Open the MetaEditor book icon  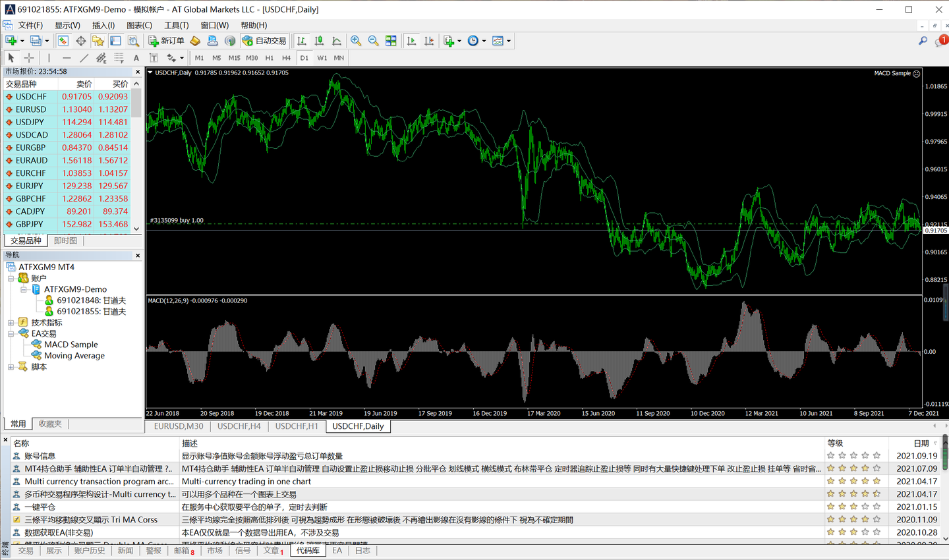click(x=195, y=41)
